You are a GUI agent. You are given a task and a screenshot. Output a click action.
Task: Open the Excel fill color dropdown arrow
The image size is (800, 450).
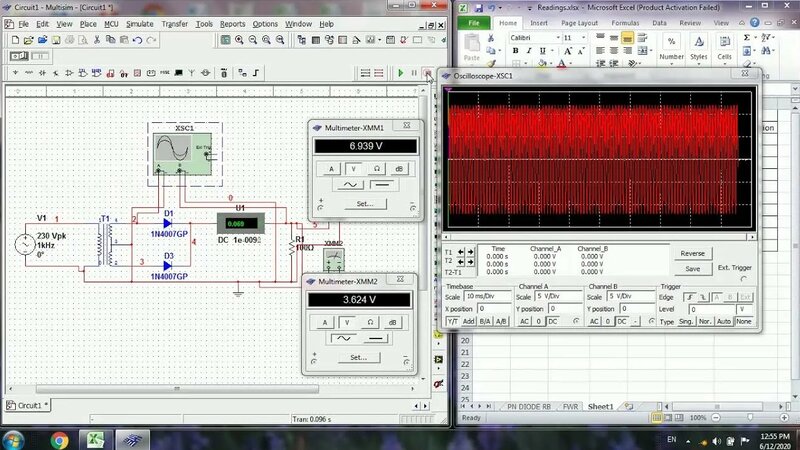(552, 64)
